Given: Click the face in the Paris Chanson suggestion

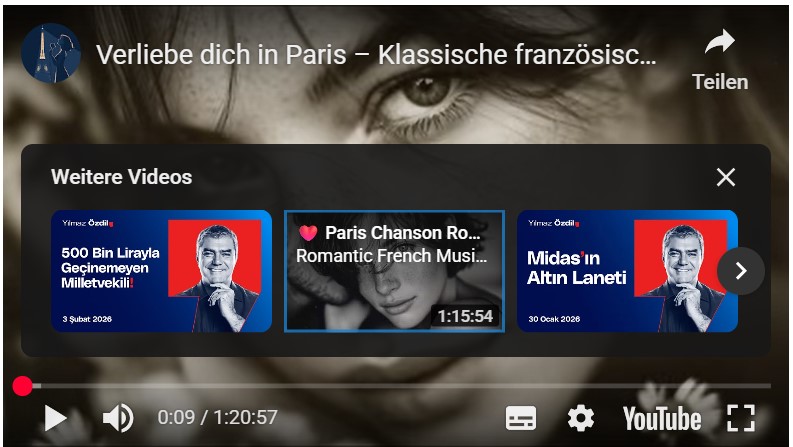Looking at the screenshot, I should [x=389, y=291].
